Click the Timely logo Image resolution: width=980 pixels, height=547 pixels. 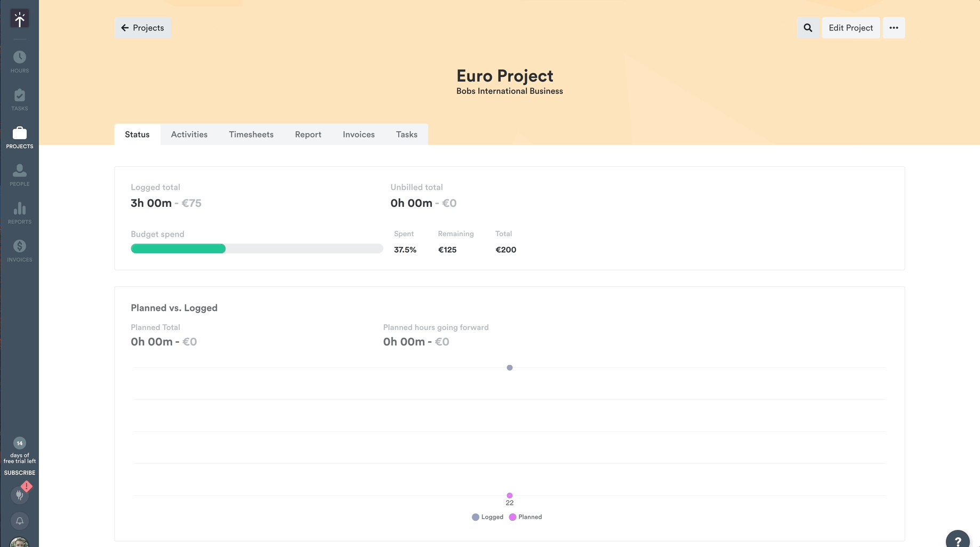pyautogui.click(x=20, y=19)
